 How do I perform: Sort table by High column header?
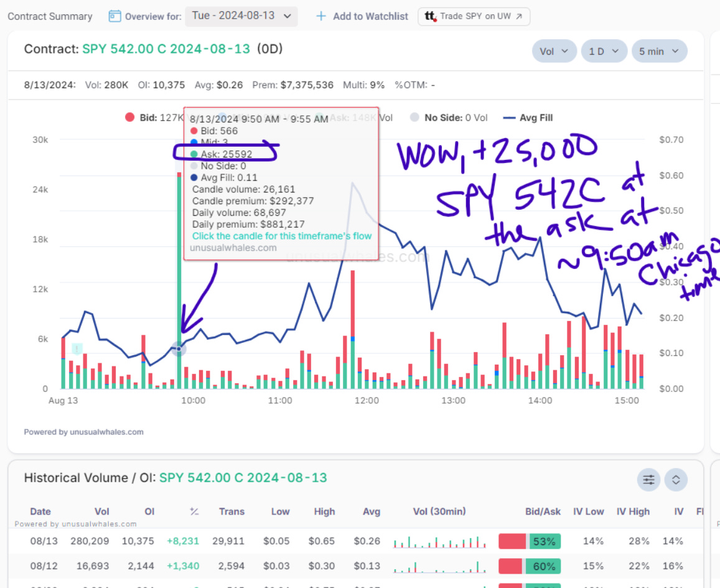(x=324, y=511)
